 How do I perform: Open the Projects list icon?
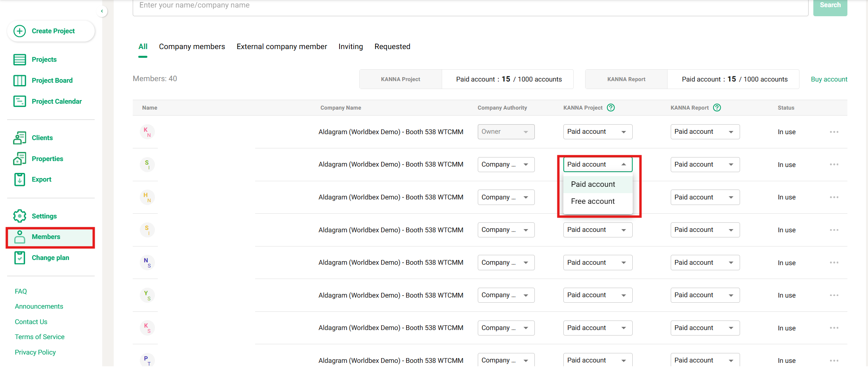19,59
